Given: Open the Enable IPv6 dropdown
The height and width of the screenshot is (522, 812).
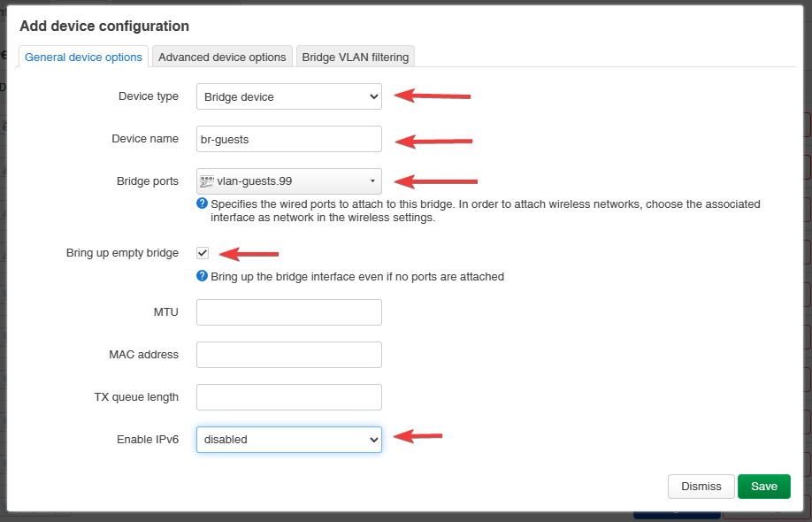Looking at the screenshot, I should click(289, 440).
